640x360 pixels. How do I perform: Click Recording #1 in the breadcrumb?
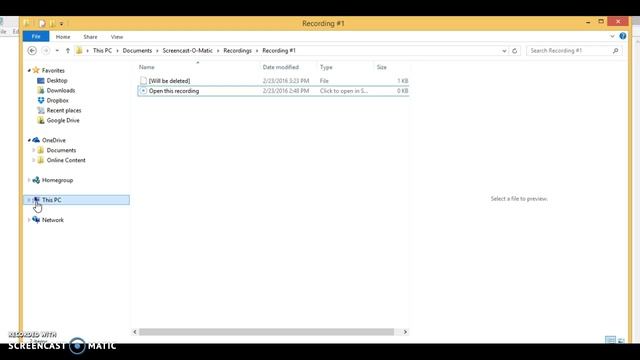click(x=279, y=51)
